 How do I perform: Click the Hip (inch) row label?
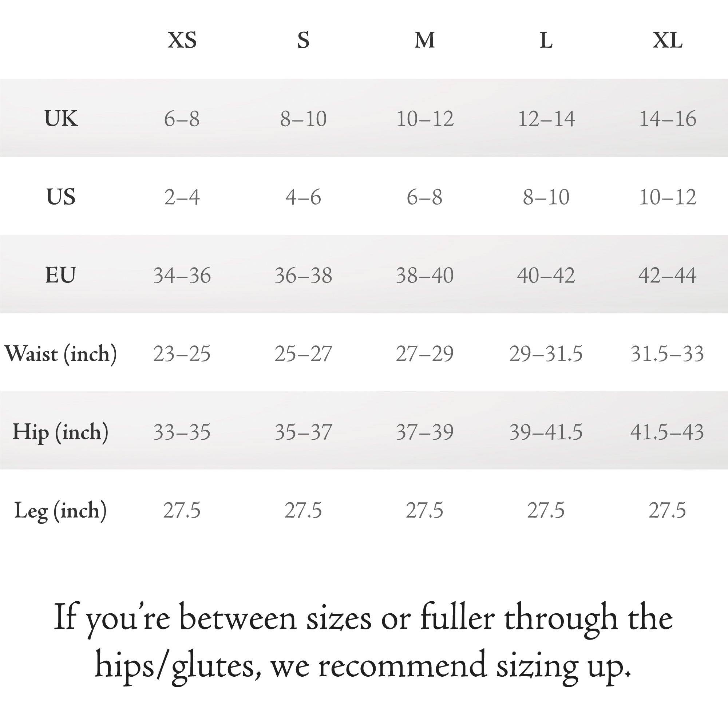61,432
